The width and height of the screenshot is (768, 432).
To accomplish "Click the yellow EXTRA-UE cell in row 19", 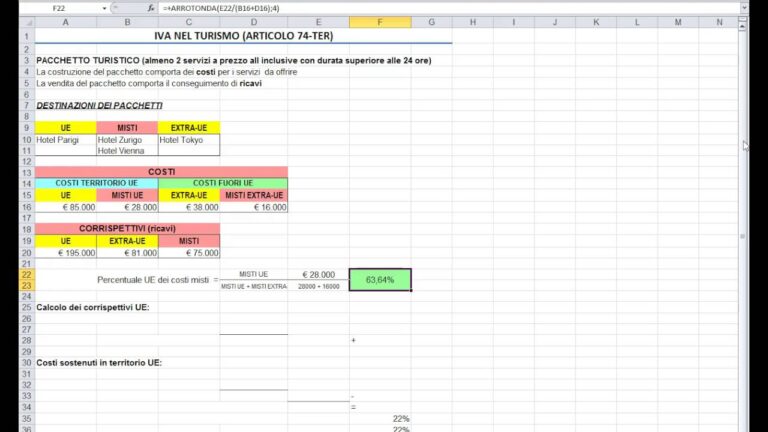I will coord(127,241).
